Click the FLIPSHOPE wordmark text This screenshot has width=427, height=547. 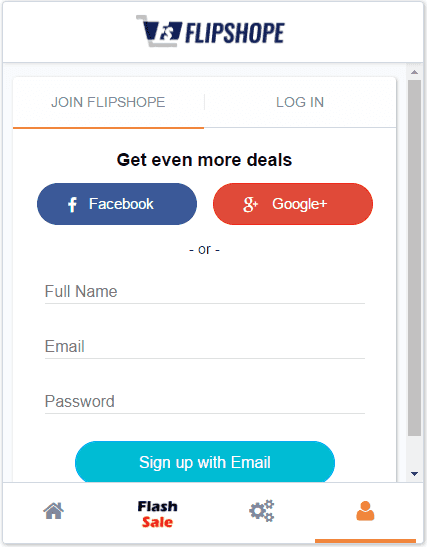coord(235,33)
